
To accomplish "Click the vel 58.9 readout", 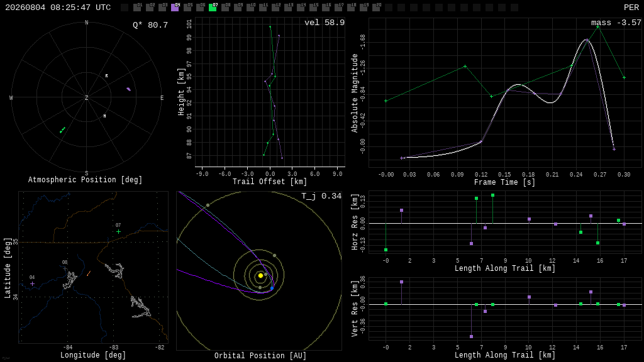I will click(325, 23).
